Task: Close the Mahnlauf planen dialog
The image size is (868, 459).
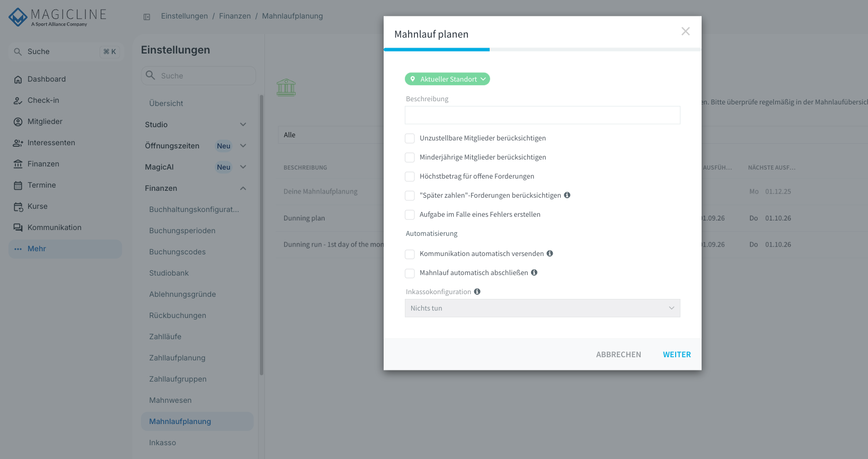Action: (x=686, y=32)
